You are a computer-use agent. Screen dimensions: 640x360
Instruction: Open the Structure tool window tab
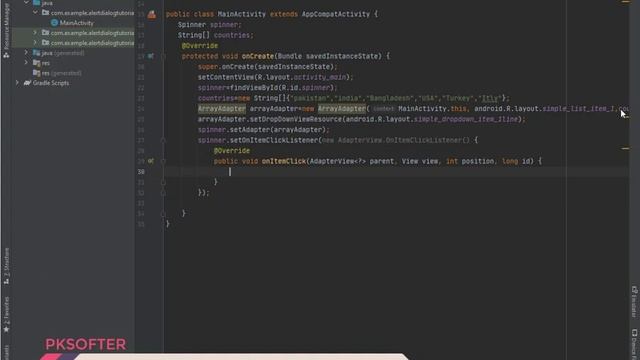coord(6,266)
